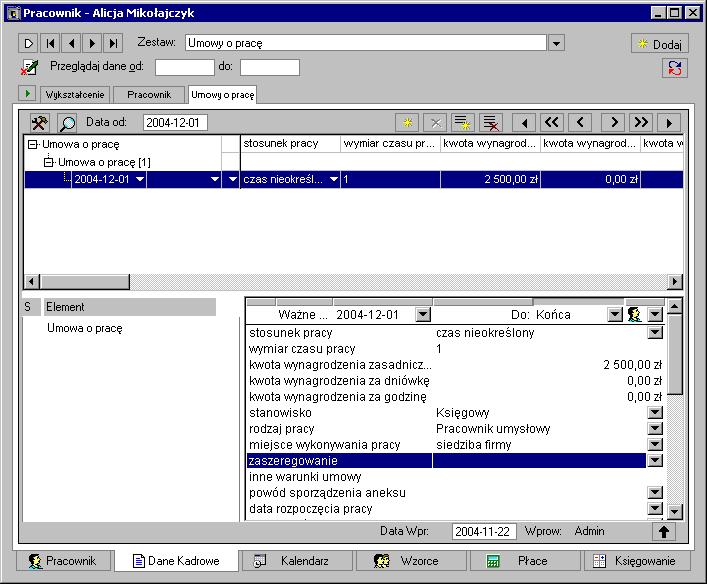Click the double right chevron button
This screenshot has width=707, height=584.
[x=641, y=123]
